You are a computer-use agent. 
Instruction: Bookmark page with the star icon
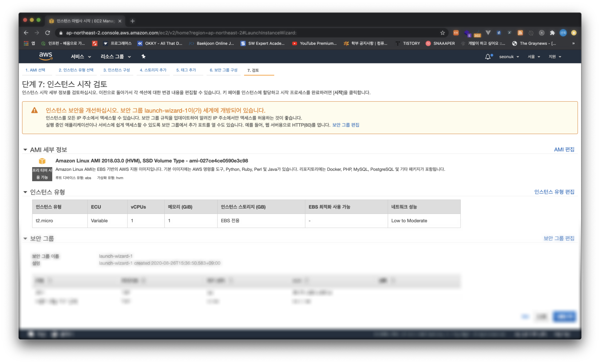442,33
